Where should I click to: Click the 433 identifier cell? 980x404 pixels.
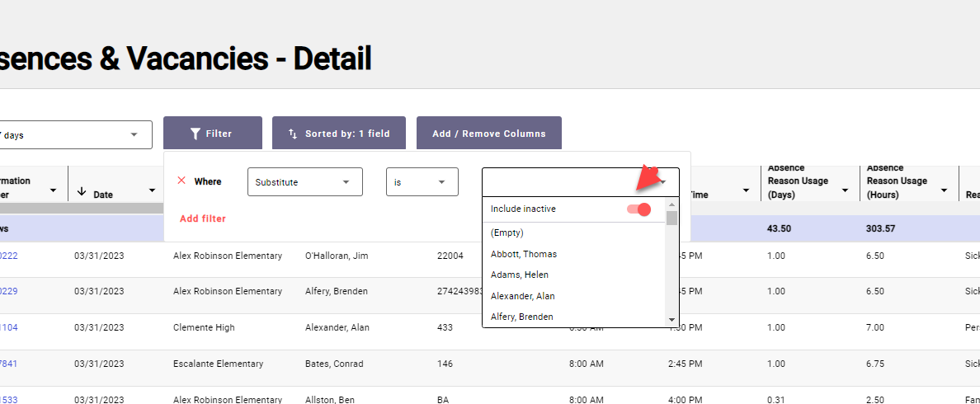pyautogui.click(x=445, y=328)
